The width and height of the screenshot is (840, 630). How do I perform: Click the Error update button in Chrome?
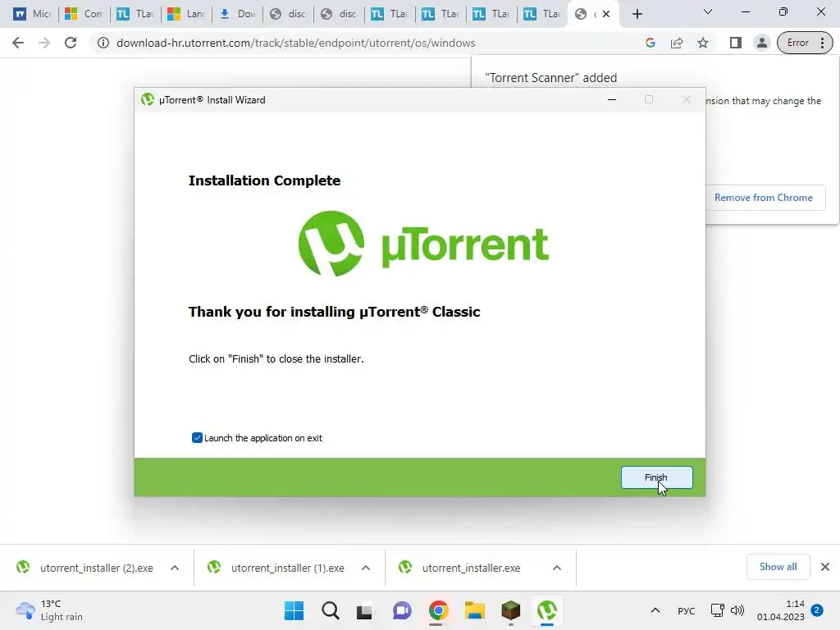[x=806, y=43]
